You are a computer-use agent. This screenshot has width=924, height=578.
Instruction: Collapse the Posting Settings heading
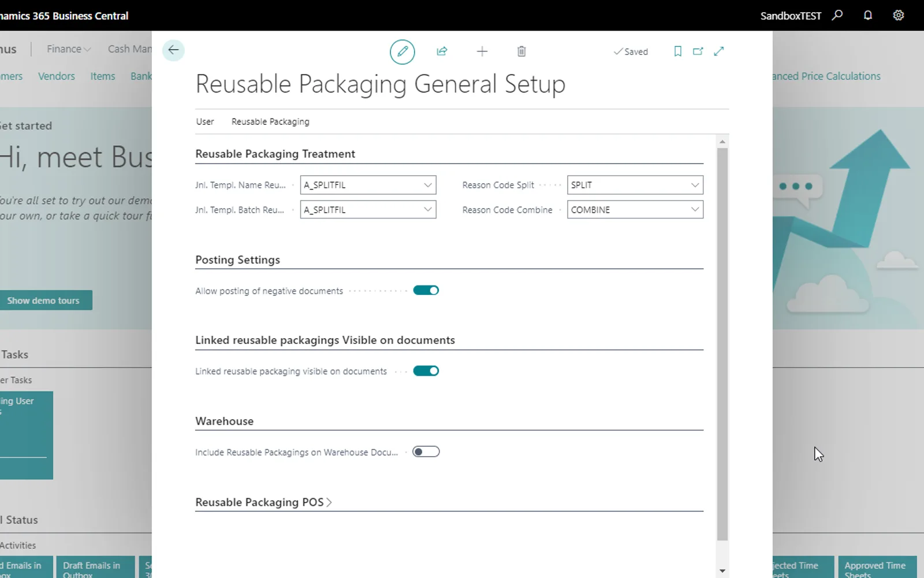click(x=237, y=260)
